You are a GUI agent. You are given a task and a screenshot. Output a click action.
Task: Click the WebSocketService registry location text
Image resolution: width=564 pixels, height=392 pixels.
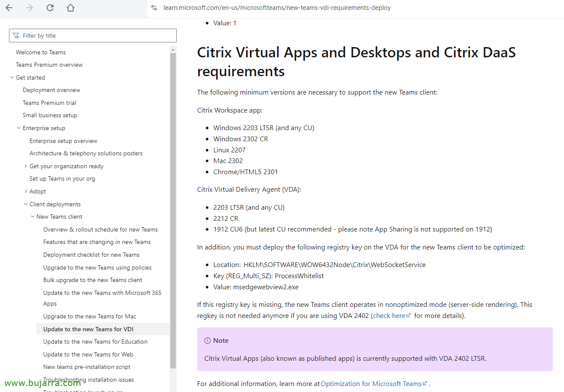[334, 264]
